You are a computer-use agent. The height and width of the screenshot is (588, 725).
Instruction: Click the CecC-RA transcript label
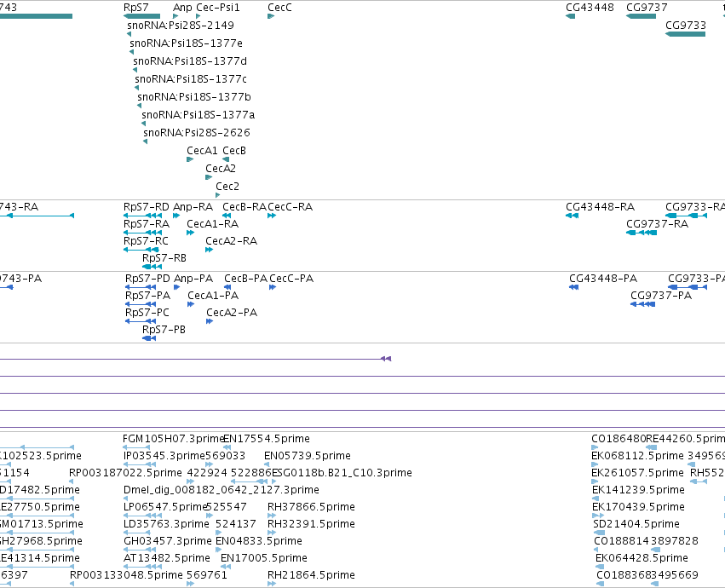coord(290,207)
